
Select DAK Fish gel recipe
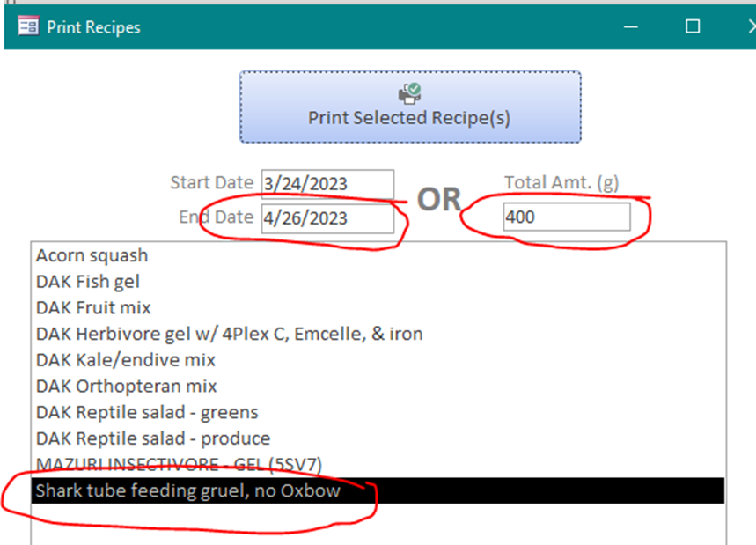378,282
